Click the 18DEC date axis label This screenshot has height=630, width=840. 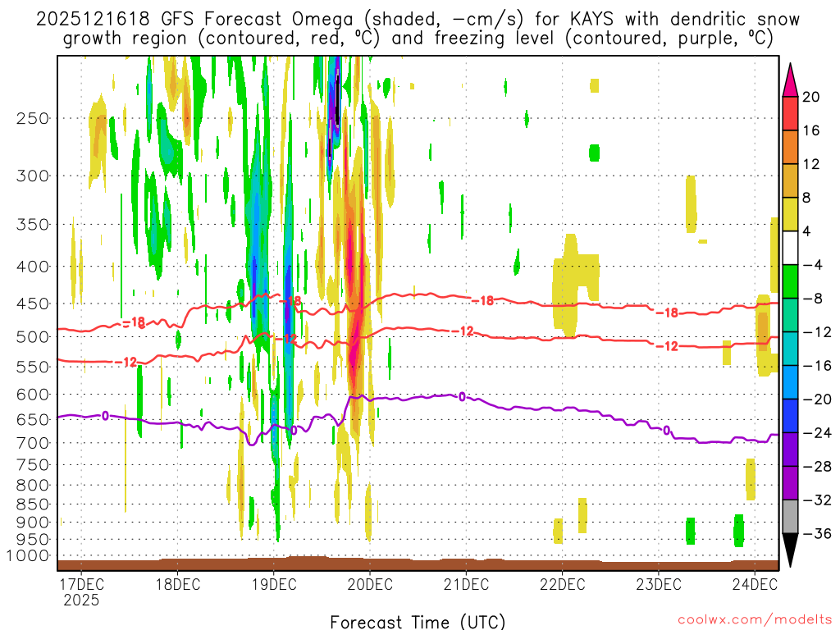point(178,584)
